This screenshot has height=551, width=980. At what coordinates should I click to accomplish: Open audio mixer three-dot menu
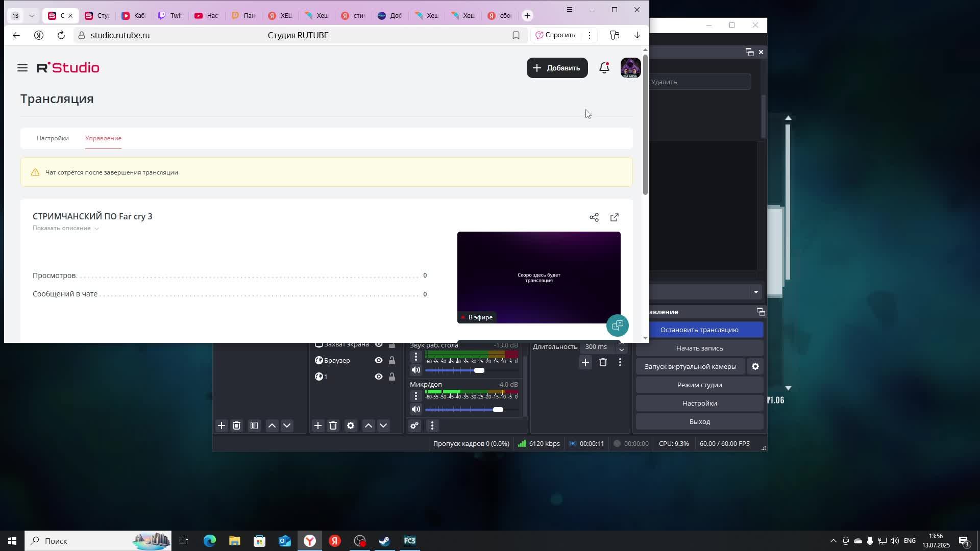(x=432, y=425)
